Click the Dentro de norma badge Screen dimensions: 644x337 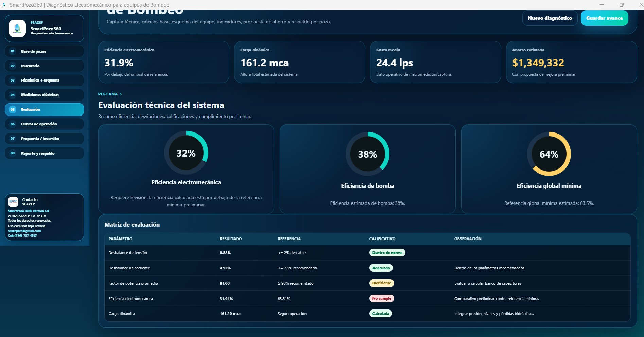pyautogui.click(x=387, y=253)
